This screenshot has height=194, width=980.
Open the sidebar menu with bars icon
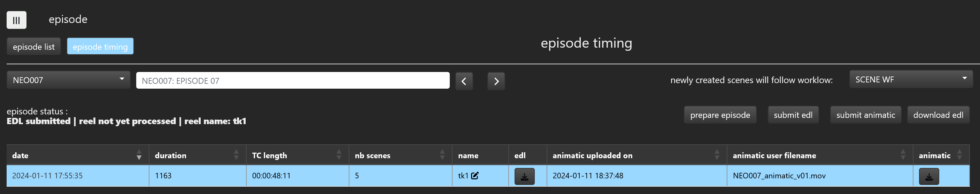pos(16,20)
